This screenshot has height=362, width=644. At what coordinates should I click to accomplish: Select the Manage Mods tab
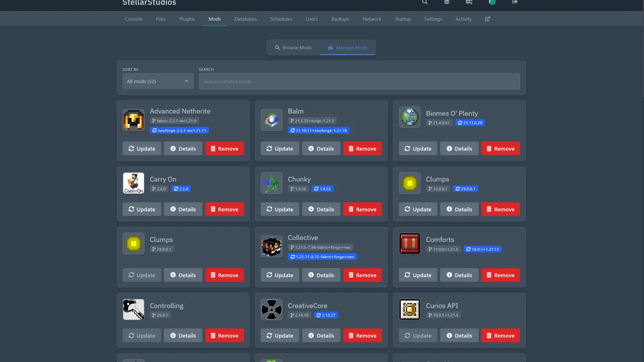coord(348,48)
